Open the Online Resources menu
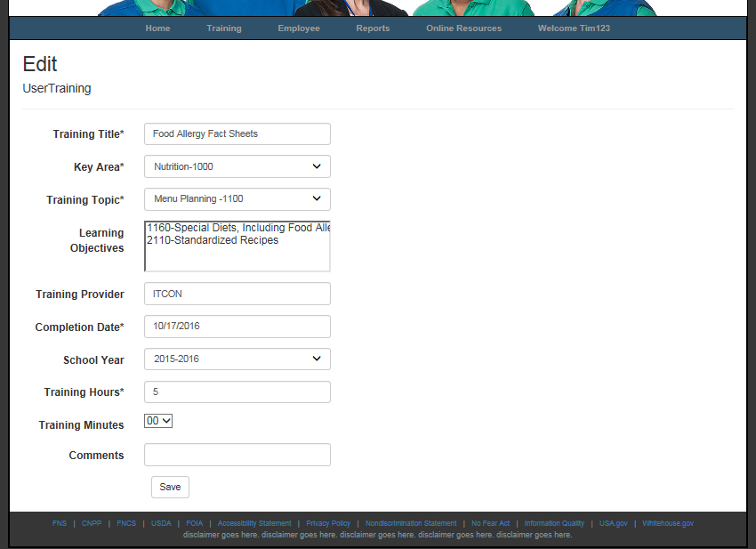The width and height of the screenshot is (756, 549). [x=463, y=28]
